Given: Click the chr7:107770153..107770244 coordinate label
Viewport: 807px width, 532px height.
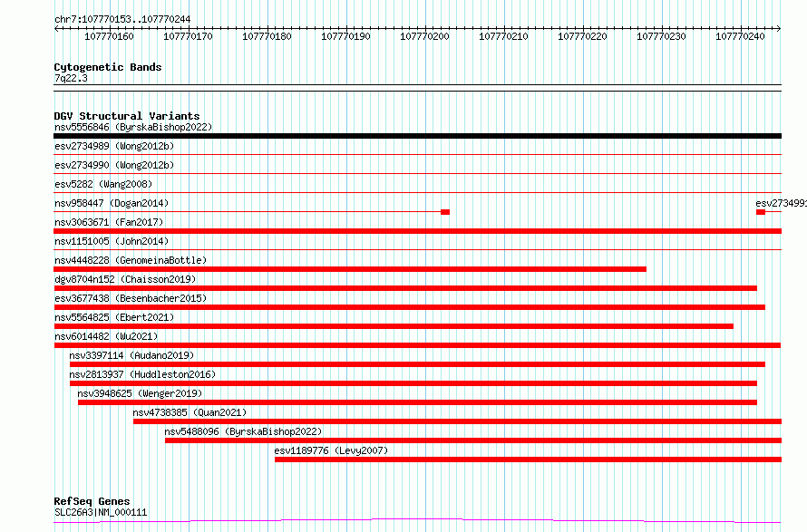Looking at the screenshot, I should point(122,20).
